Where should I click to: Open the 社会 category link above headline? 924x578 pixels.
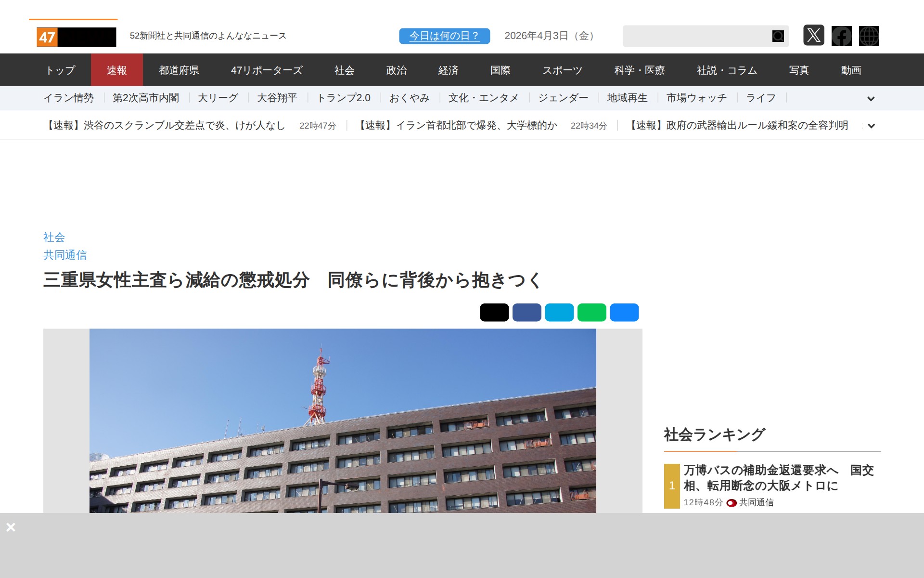point(54,237)
